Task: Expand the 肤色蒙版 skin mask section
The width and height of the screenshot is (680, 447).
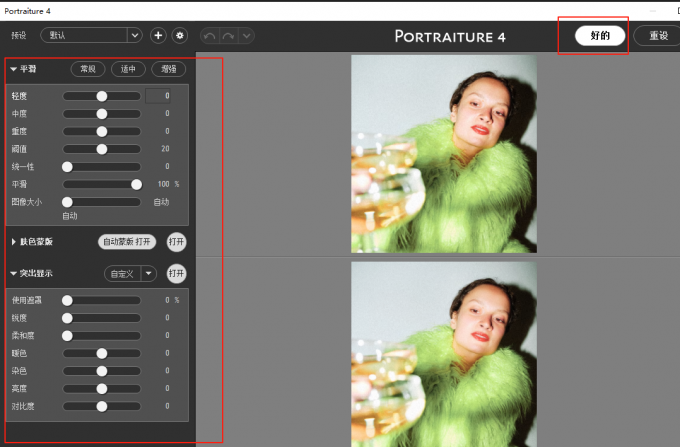Action: [13, 242]
